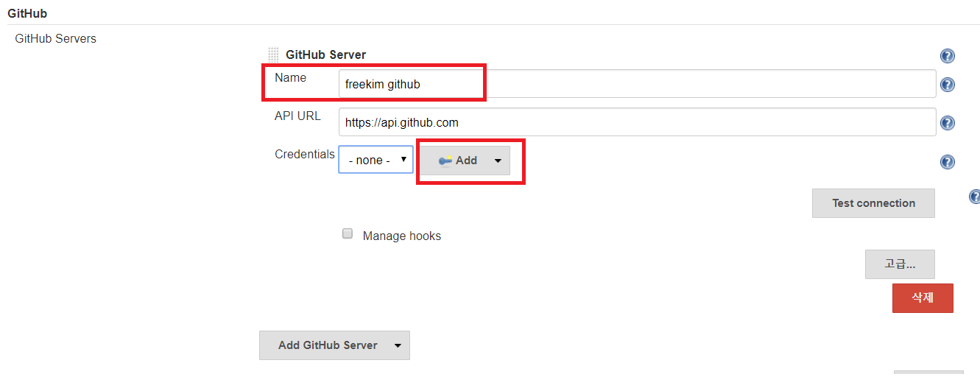980x377 pixels.
Task: Click the GitHub section heading
Action: [27, 13]
